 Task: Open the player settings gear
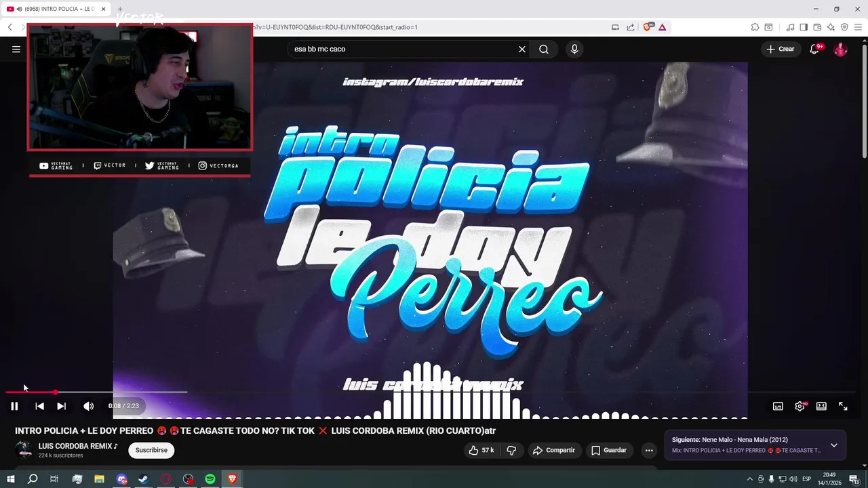point(800,406)
